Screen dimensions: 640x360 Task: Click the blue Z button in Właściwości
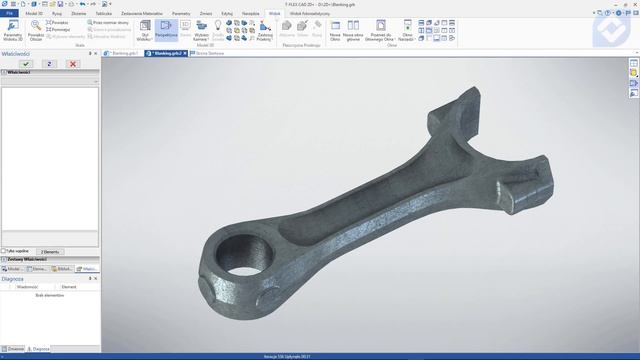[49, 64]
